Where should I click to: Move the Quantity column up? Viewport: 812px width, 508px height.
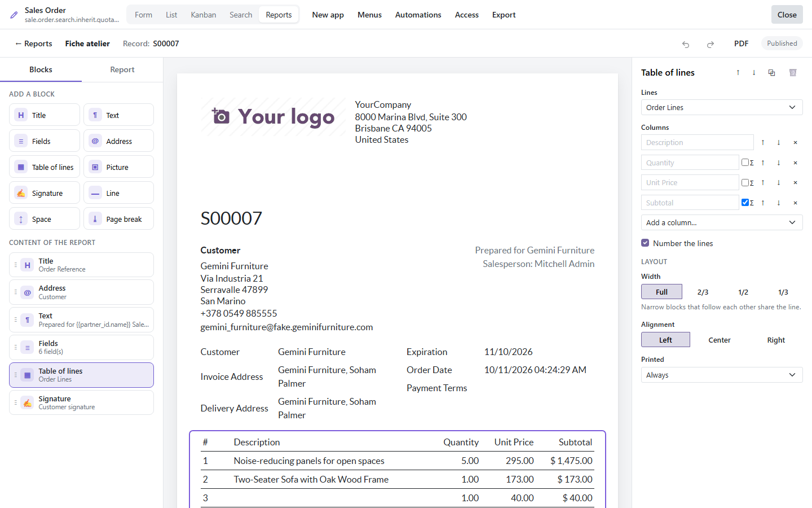click(x=763, y=163)
